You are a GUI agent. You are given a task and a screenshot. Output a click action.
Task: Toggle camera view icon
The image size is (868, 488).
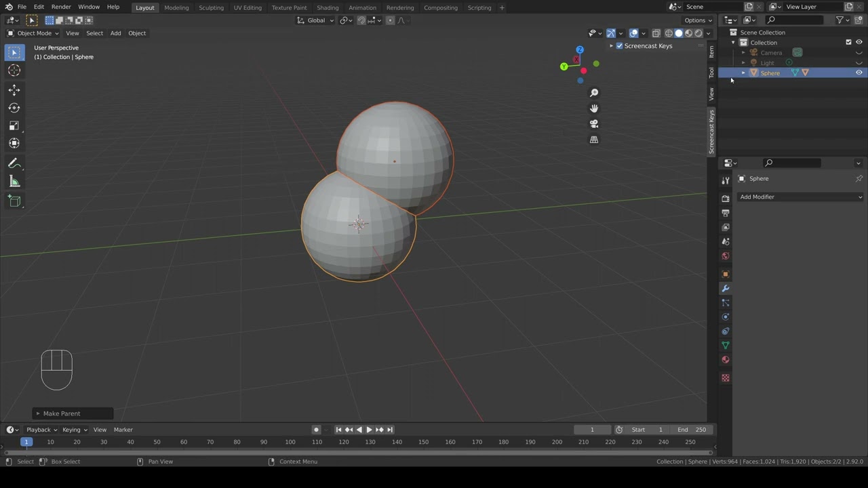click(594, 124)
